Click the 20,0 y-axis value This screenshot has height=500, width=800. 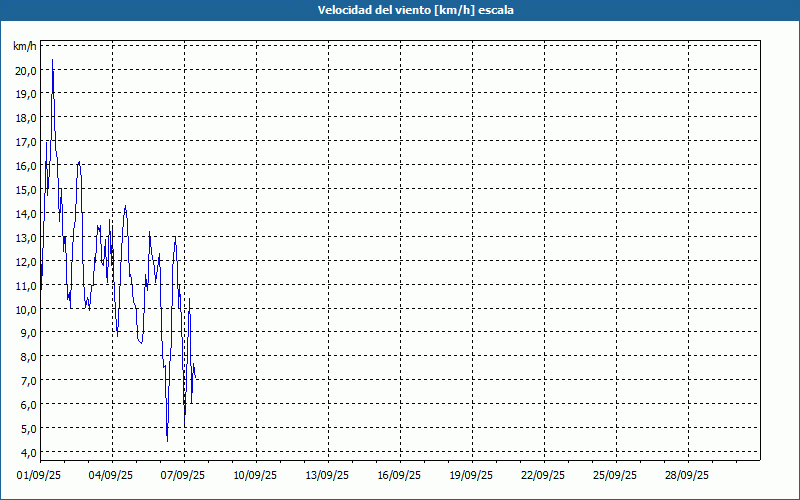pos(26,70)
